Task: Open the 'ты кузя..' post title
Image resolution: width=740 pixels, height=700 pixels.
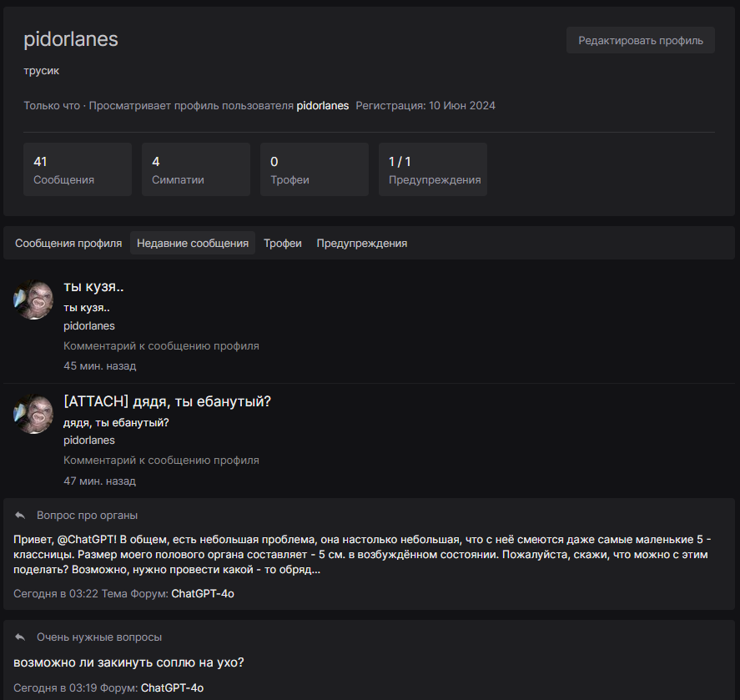Action: [93, 287]
